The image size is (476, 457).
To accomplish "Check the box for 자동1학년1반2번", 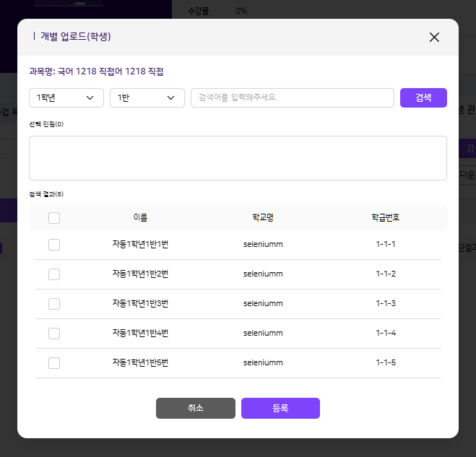I will click(54, 274).
